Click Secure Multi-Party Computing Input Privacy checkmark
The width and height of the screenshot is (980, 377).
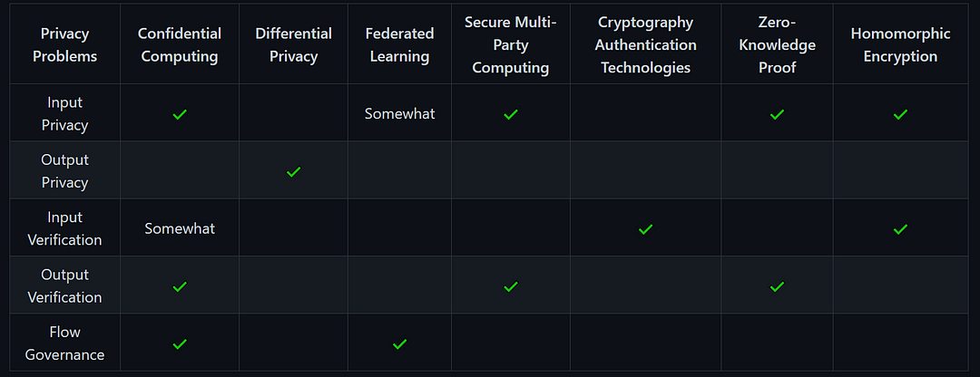[511, 114]
